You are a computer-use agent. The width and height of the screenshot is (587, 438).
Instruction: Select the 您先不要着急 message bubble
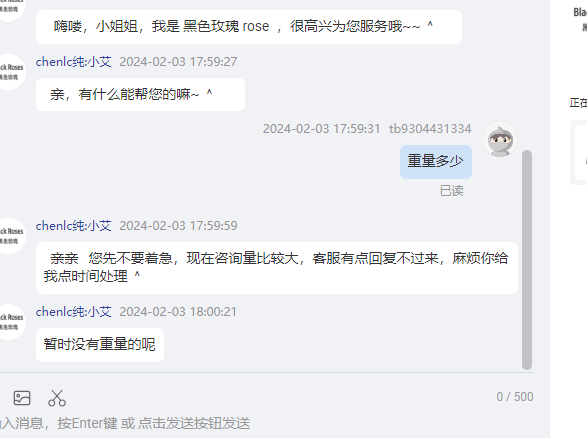[277, 268]
